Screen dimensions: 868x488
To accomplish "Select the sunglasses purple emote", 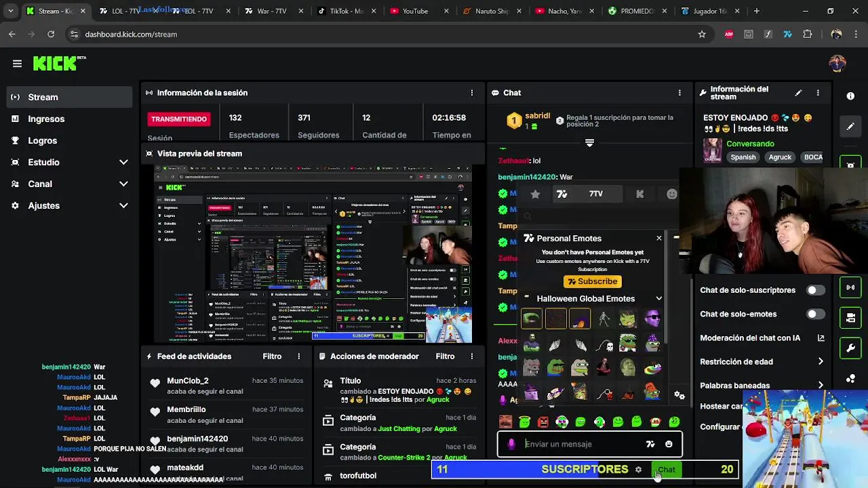I will point(652,319).
